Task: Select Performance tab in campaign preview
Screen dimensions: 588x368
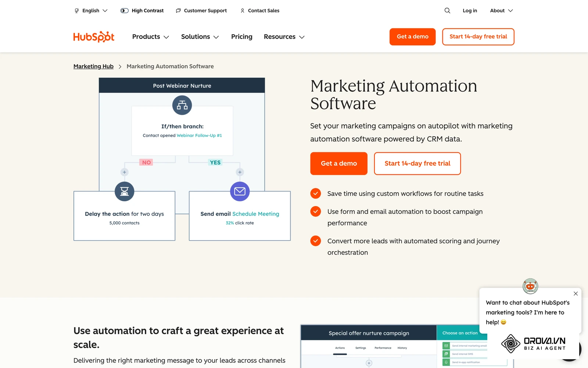Action: click(x=383, y=348)
